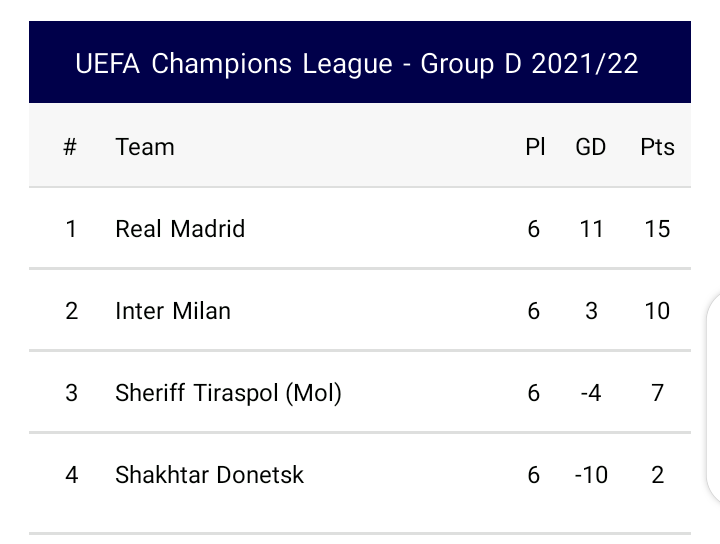Click the UEFA Champions League Group D title
The width and height of the screenshot is (720, 544).
pos(357,64)
